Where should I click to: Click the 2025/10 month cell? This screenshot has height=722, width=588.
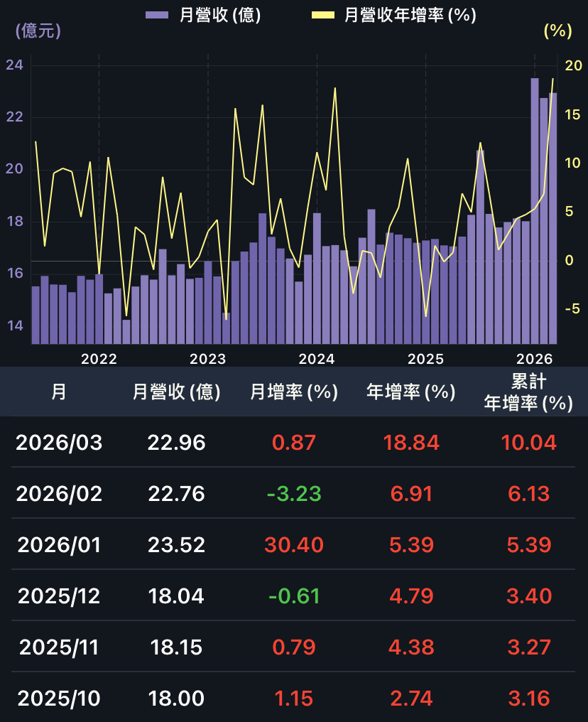click(59, 698)
